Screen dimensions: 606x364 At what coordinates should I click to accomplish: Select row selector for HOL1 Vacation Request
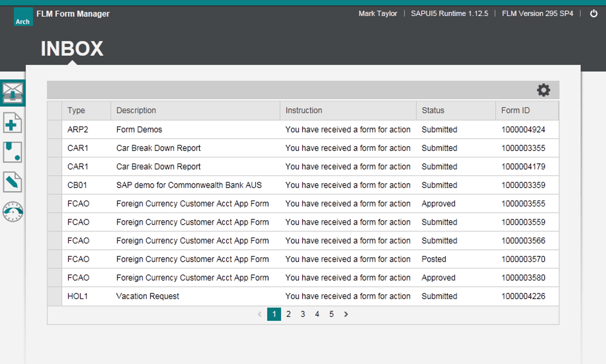click(x=55, y=296)
